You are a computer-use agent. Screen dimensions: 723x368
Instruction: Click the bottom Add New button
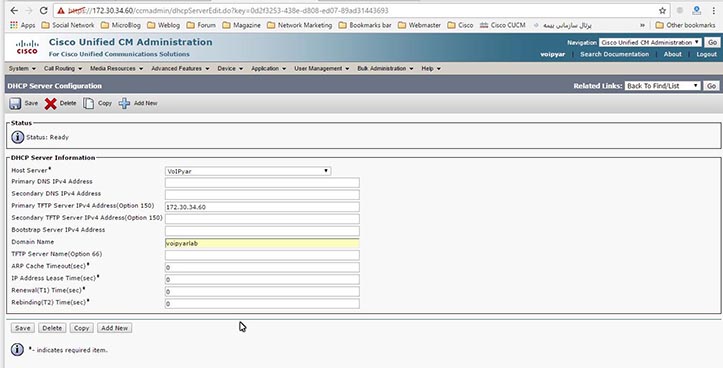114,328
